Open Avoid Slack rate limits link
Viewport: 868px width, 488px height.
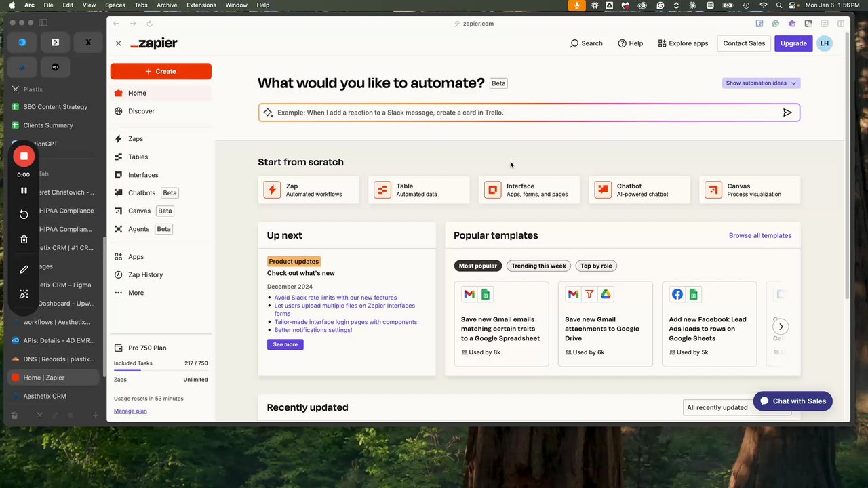(x=336, y=298)
